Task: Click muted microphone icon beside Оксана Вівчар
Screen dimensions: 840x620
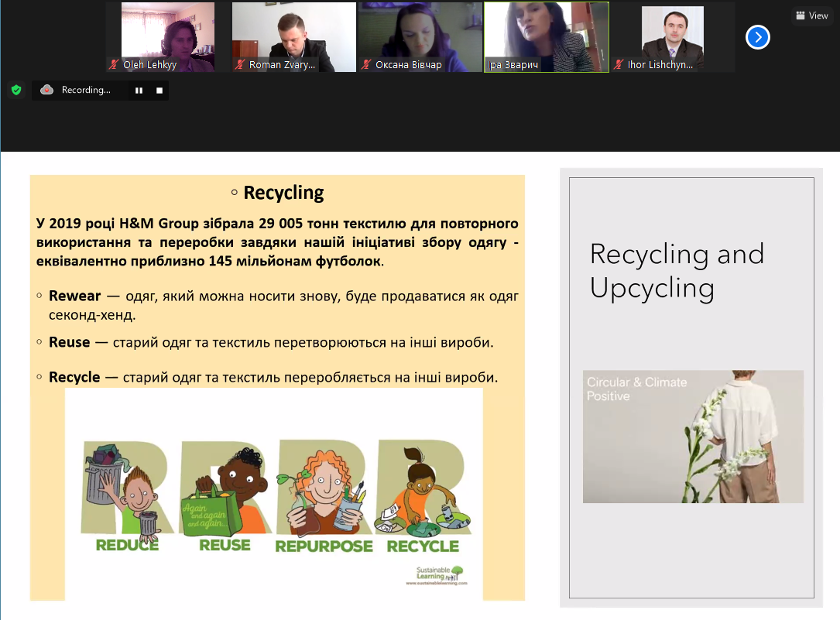Action: coord(366,65)
